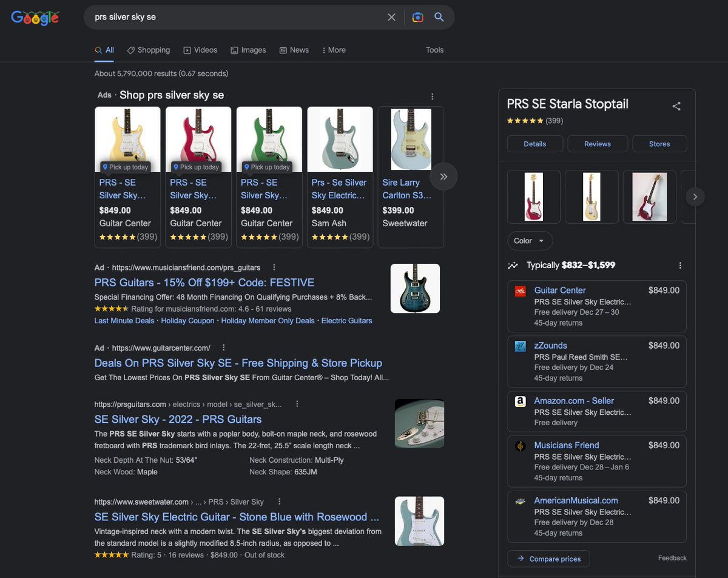728x578 pixels.
Task: Open options menu next to guitarcenter.com ad
Action: [x=224, y=348]
